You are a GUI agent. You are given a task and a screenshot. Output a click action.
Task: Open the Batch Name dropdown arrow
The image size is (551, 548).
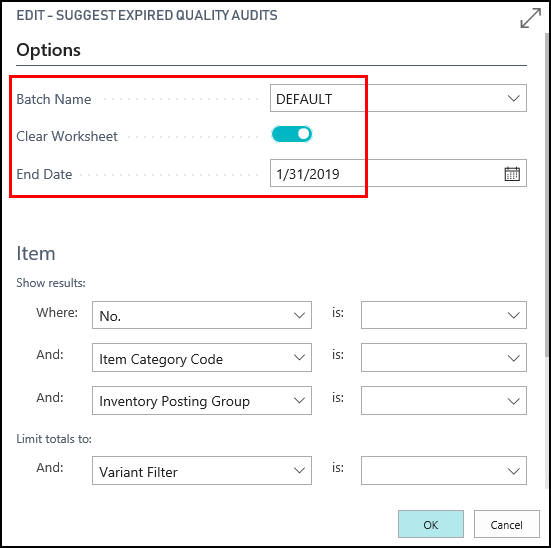[513, 98]
